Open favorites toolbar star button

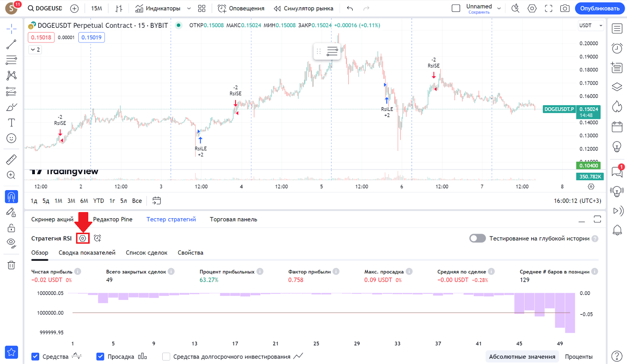[11, 352]
